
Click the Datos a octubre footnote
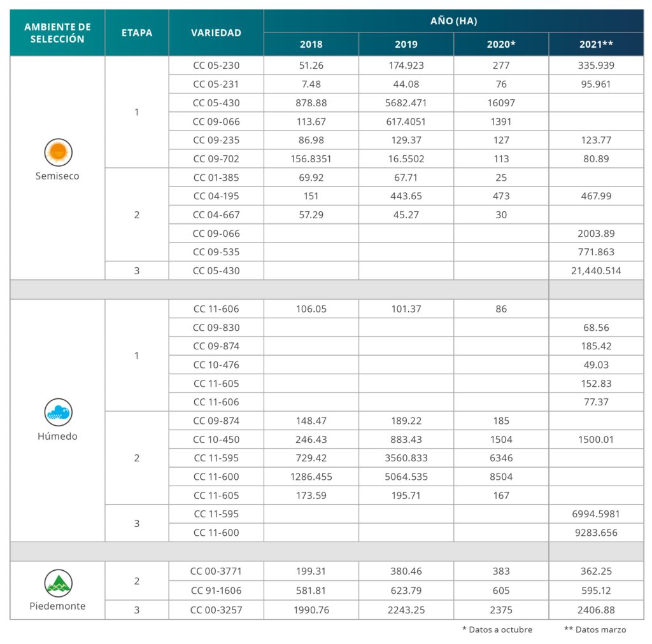click(497, 629)
